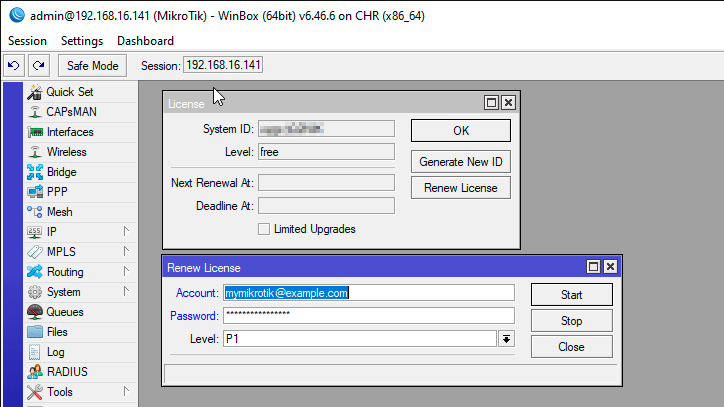
Task: Expand the Tools submenu arrow
Action: (x=126, y=391)
